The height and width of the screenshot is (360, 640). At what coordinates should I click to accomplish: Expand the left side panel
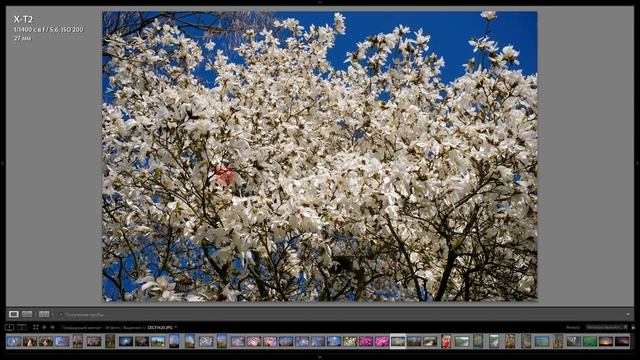pyautogui.click(x=2, y=163)
